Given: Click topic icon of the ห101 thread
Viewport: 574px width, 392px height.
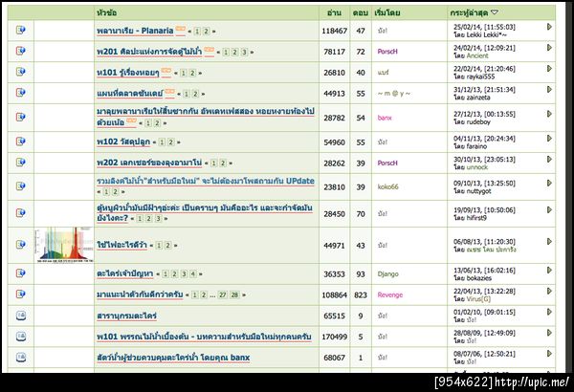Looking at the screenshot, I should click(21, 72).
